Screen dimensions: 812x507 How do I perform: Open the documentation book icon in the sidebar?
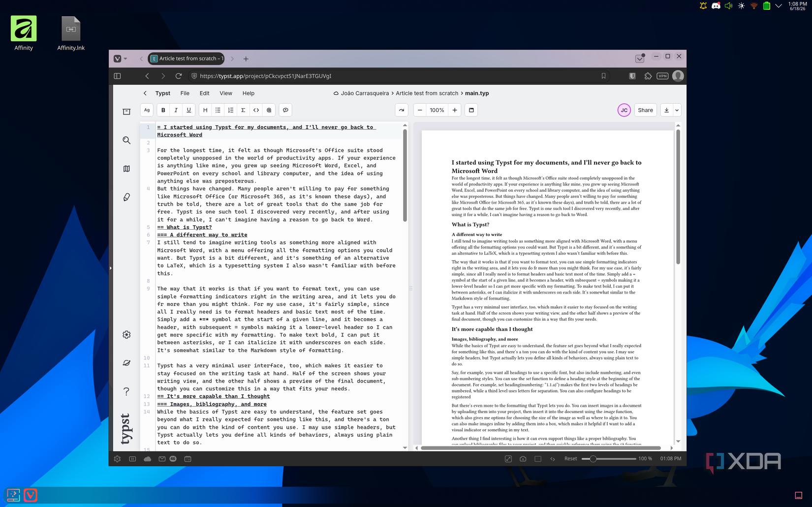coord(126,169)
